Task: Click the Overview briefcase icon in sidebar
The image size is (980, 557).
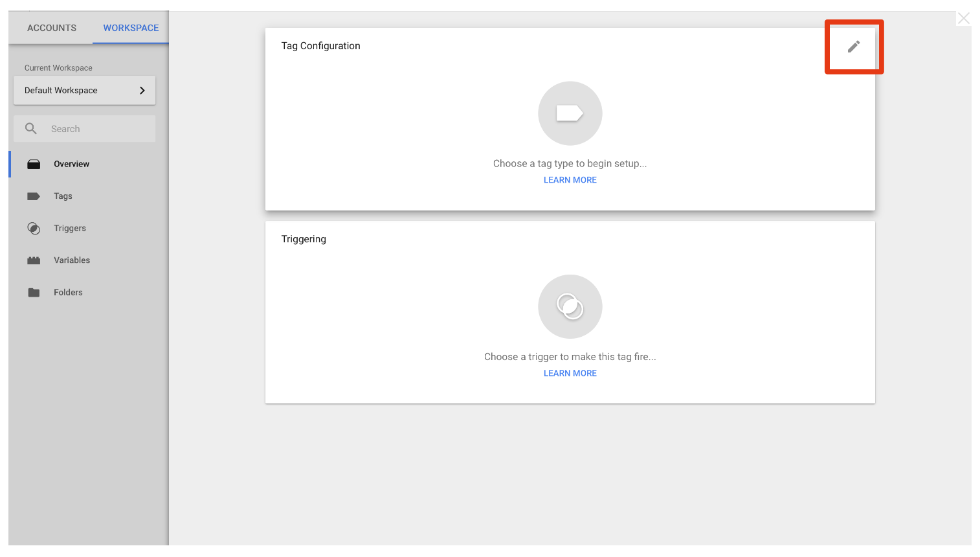Action: pos(34,165)
